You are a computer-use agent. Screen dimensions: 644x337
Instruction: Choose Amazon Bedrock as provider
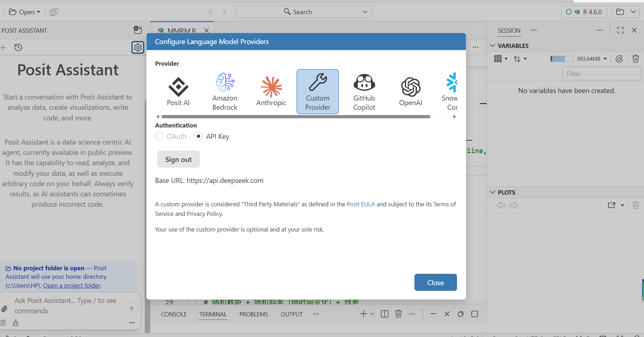tap(225, 92)
